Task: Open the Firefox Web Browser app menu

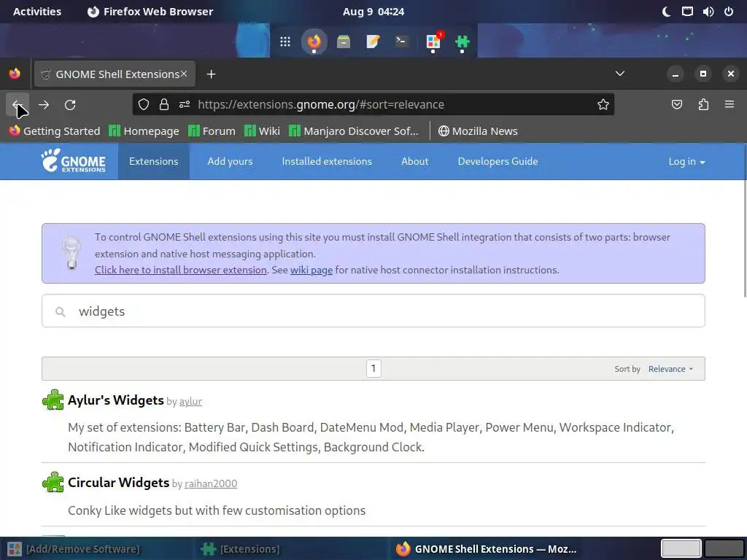Action: click(x=150, y=12)
